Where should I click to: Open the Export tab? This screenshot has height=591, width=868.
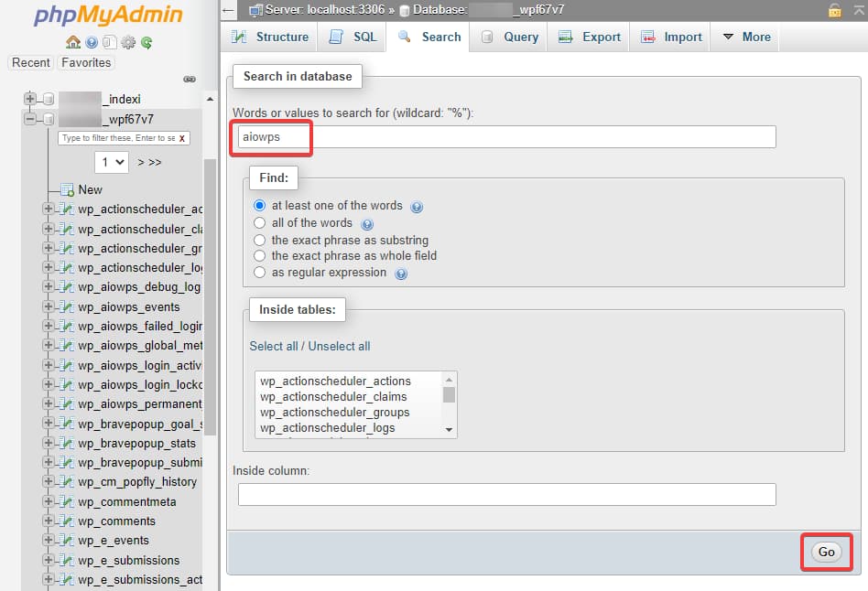(589, 37)
